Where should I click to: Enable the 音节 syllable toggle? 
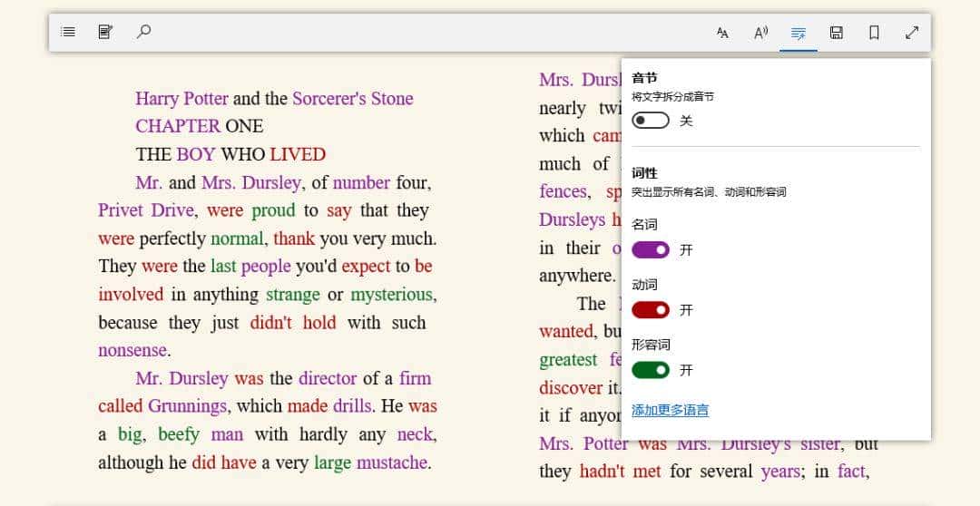coord(651,121)
